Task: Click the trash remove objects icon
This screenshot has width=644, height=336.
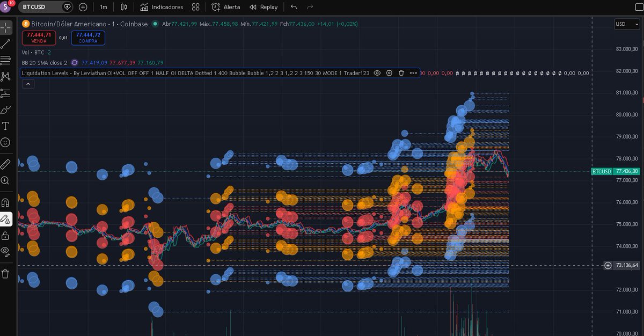Action: coord(5,274)
